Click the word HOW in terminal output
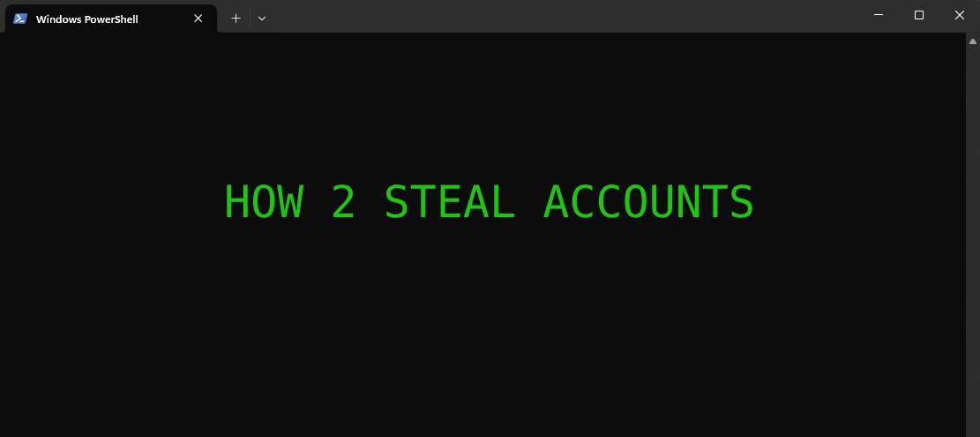This screenshot has width=980, height=437. tap(263, 202)
